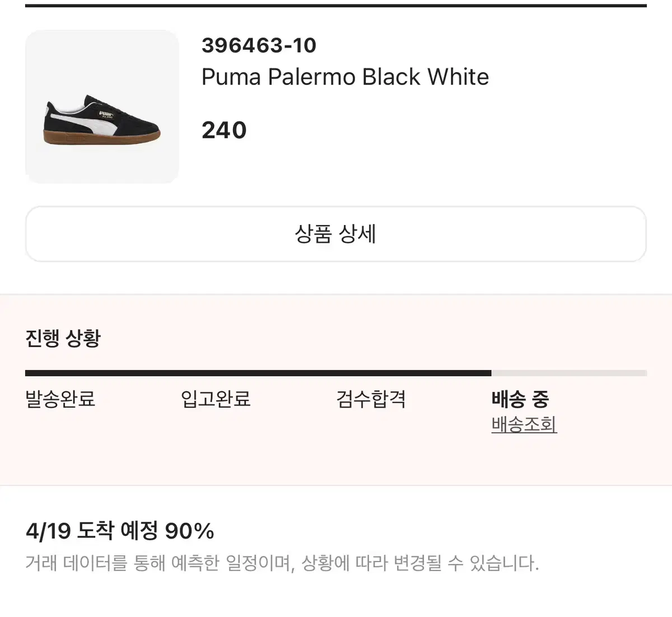Click the unfilled end of progress bar
The height and width of the screenshot is (617, 672).
click(x=569, y=373)
